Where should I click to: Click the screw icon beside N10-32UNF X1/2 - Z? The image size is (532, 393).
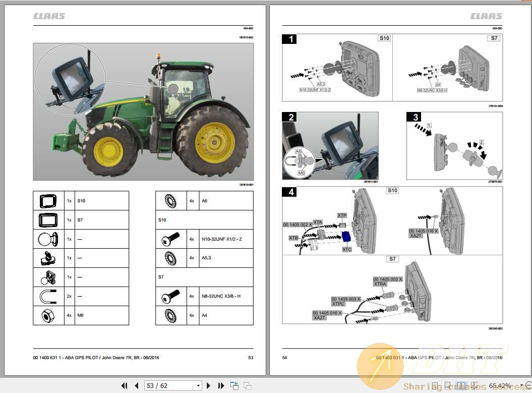click(170, 239)
